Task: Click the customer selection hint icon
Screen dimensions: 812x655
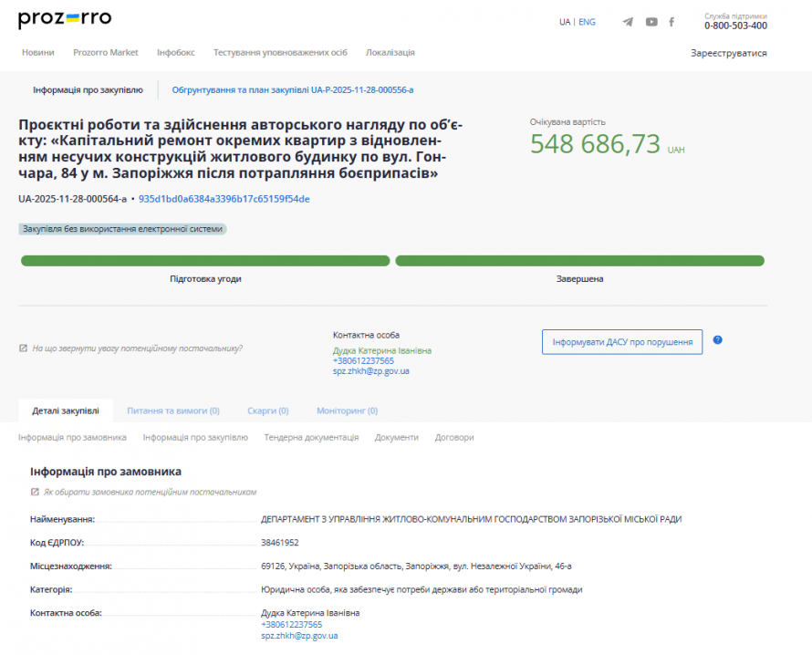Action: click(x=35, y=492)
